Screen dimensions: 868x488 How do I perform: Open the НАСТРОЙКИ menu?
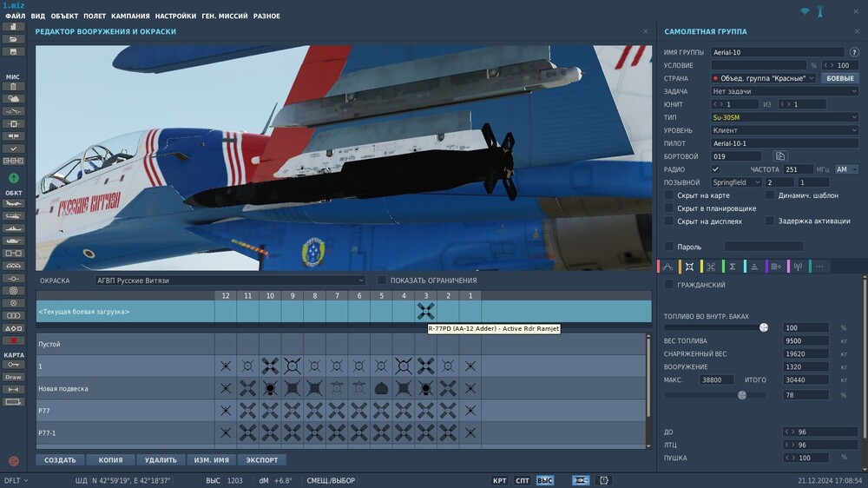[175, 16]
